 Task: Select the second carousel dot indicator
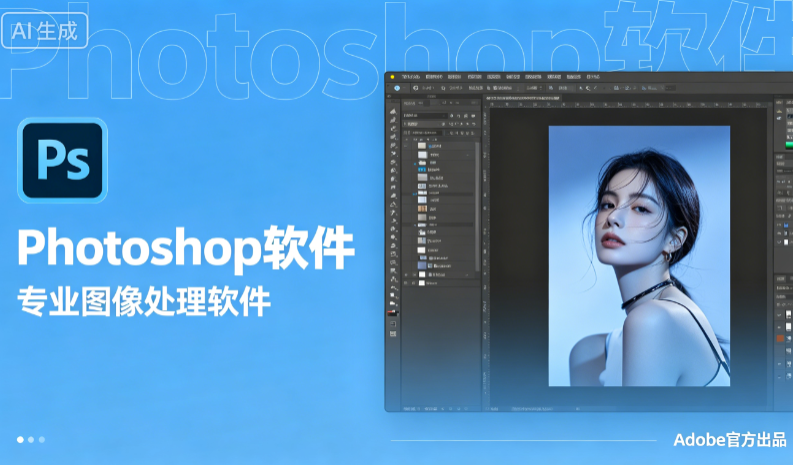click(31, 439)
